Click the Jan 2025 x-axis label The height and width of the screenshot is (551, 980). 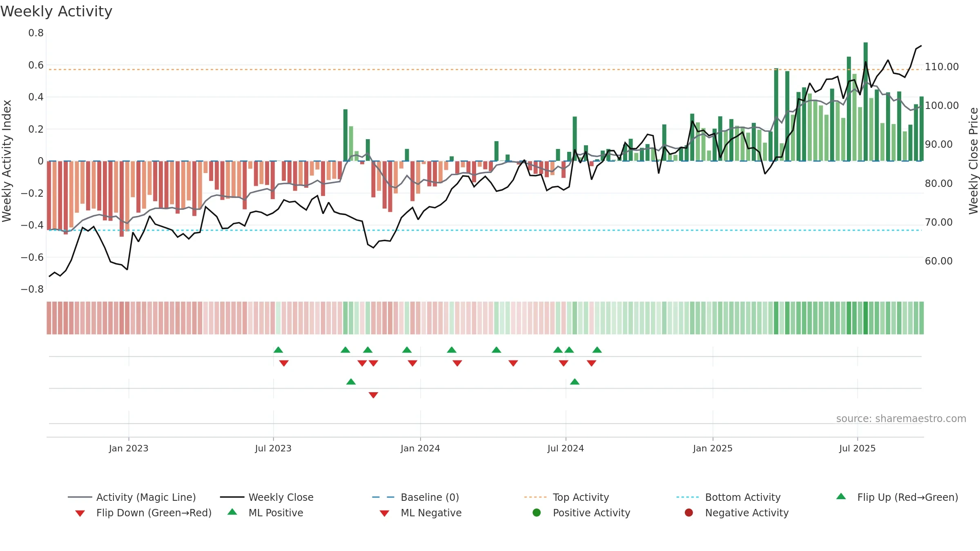pos(713,449)
